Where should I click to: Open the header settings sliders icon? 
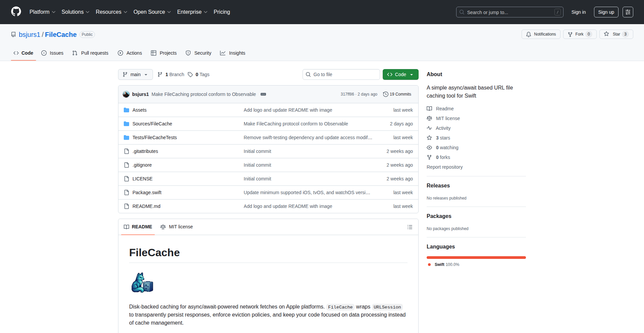[x=628, y=12]
